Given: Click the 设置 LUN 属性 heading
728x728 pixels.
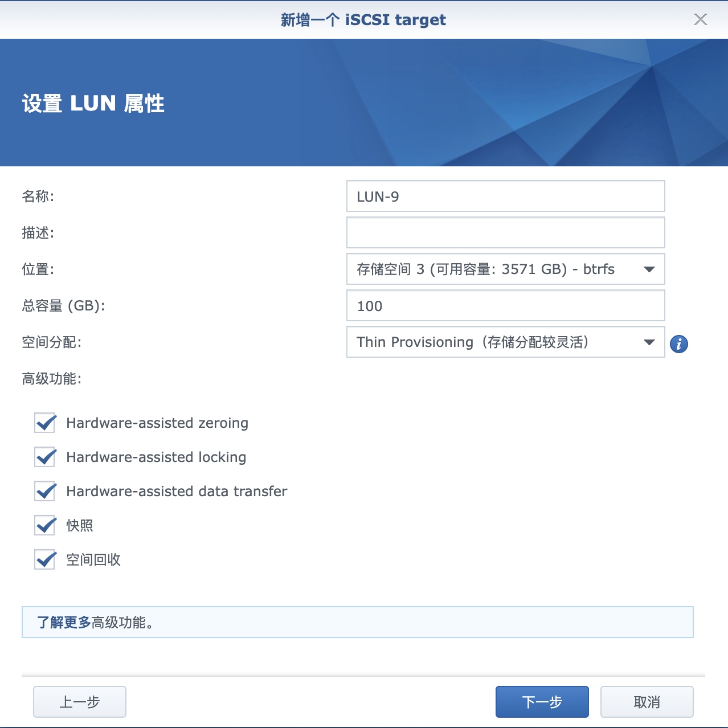Looking at the screenshot, I should 93,104.
